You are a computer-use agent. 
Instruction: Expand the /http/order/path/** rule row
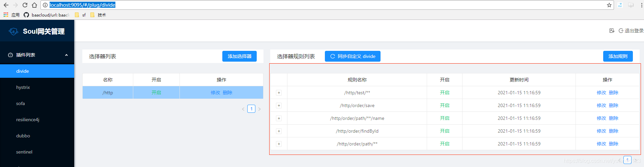click(x=279, y=144)
